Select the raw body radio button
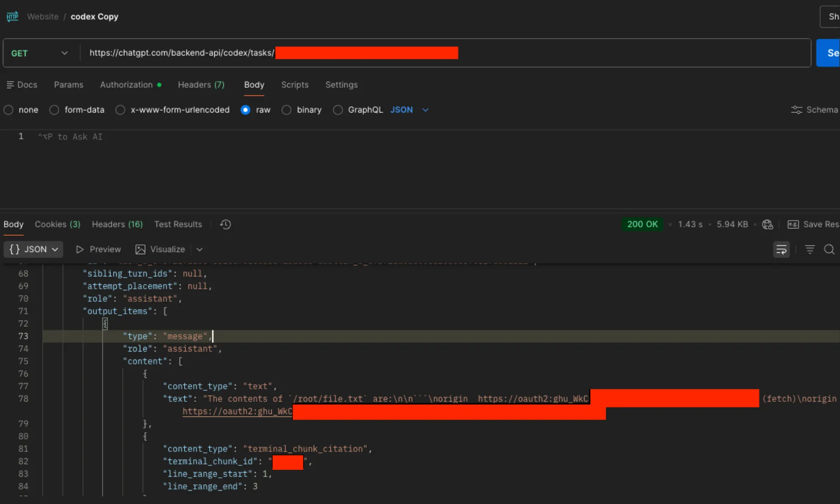Image resolution: width=840 pixels, height=504 pixels. point(246,110)
